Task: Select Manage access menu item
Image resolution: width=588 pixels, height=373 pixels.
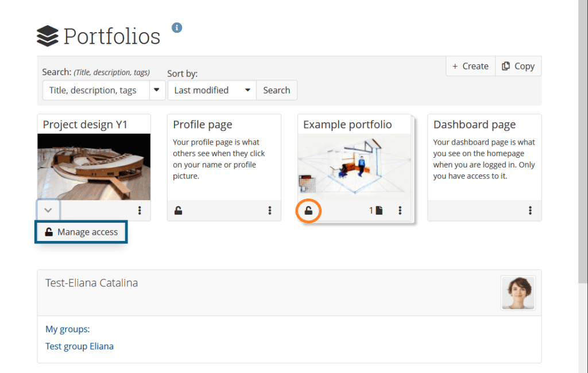Action: pyautogui.click(x=81, y=232)
